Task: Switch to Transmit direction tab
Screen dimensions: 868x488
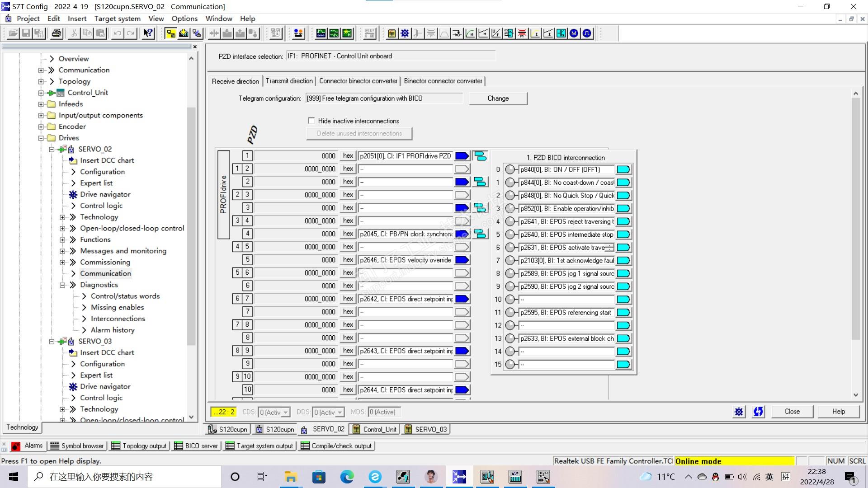Action: tap(289, 81)
